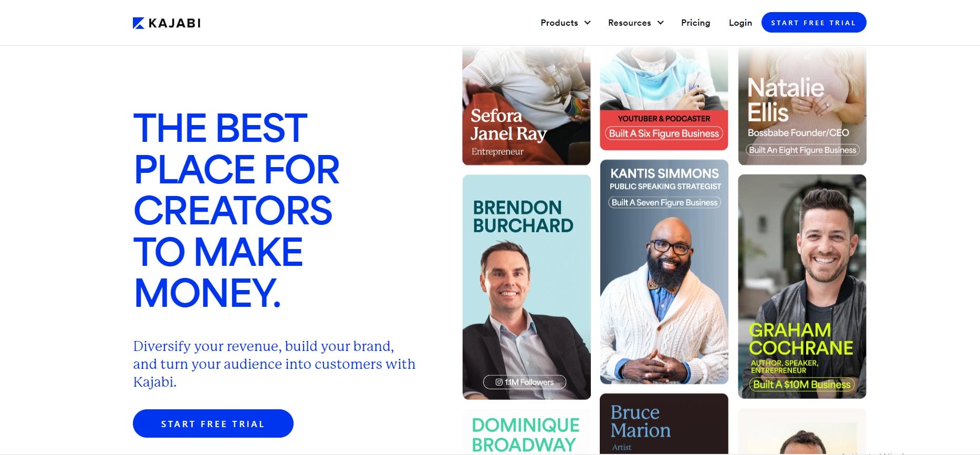980x455 pixels.
Task: Click the KAJABI wordmark text
Action: pyautogui.click(x=174, y=23)
